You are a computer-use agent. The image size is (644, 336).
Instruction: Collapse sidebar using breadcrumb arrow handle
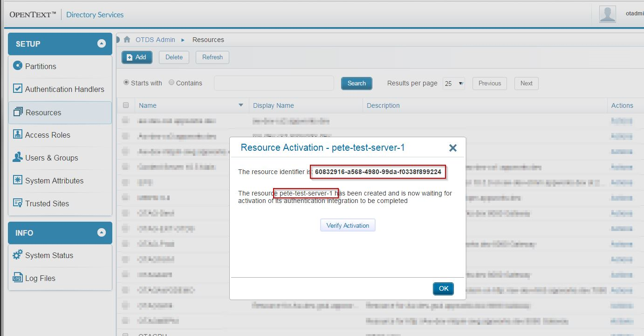click(118, 40)
